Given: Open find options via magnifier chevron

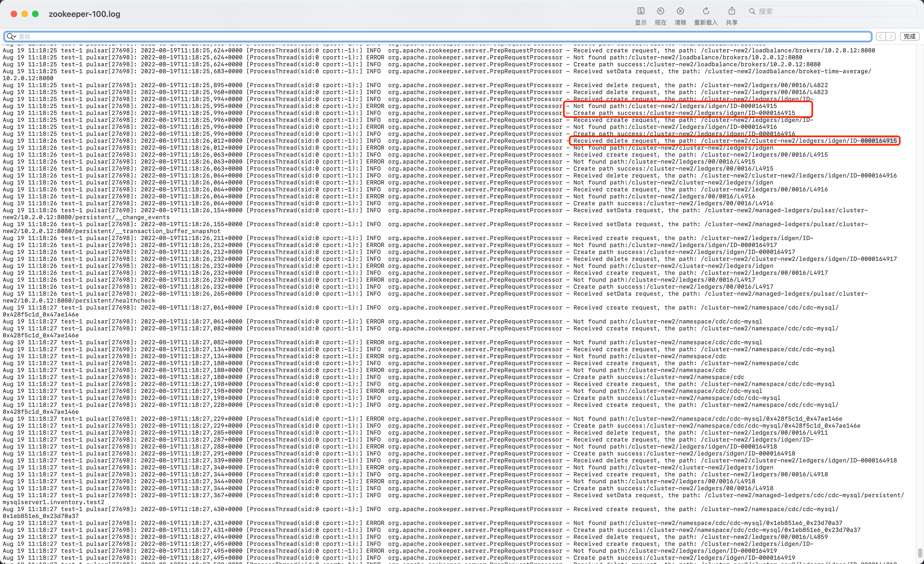Looking at the screenshot, I should pos(14,36).
